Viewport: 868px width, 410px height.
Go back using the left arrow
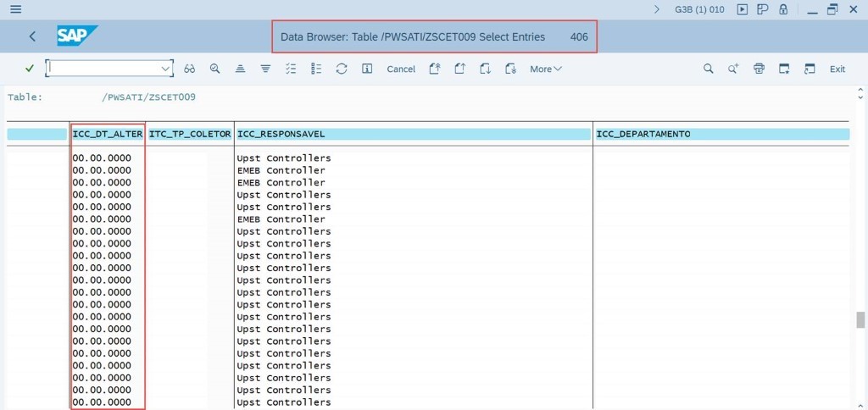pyautogui.click(x=32, y=36)
